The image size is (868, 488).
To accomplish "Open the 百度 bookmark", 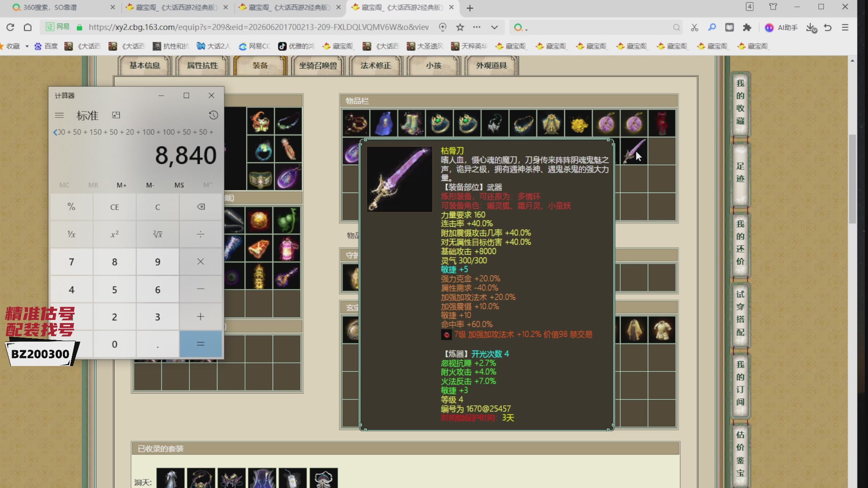I will click(x=46, y=46).
